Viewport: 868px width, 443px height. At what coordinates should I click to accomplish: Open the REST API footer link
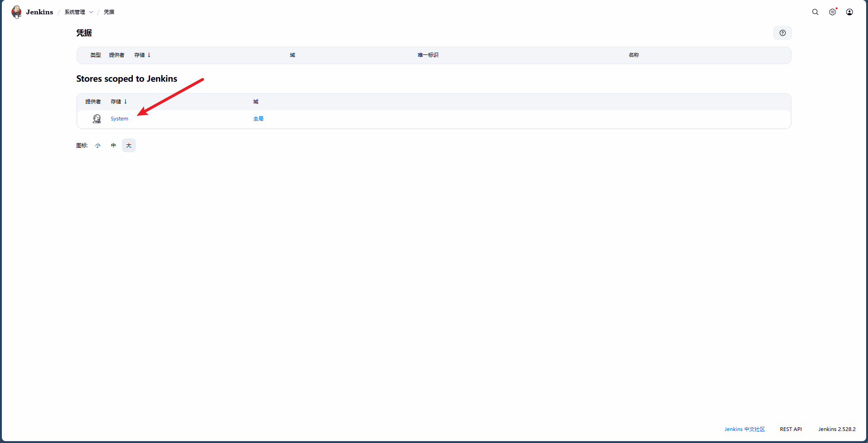(x=791, y=429)
